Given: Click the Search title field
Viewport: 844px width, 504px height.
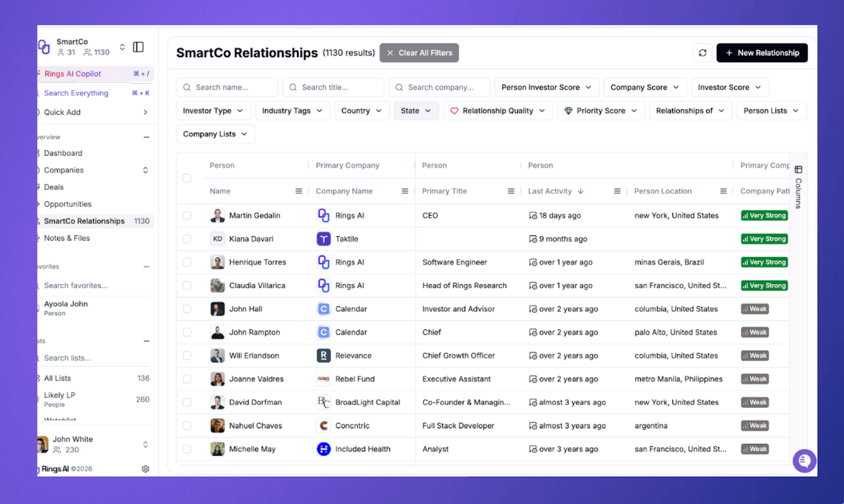Looking at the screenshot, I should click(x=333, y=88).
